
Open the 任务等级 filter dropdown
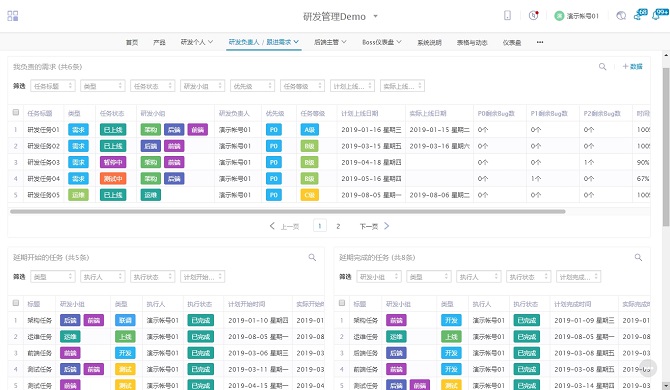[302, 86]
